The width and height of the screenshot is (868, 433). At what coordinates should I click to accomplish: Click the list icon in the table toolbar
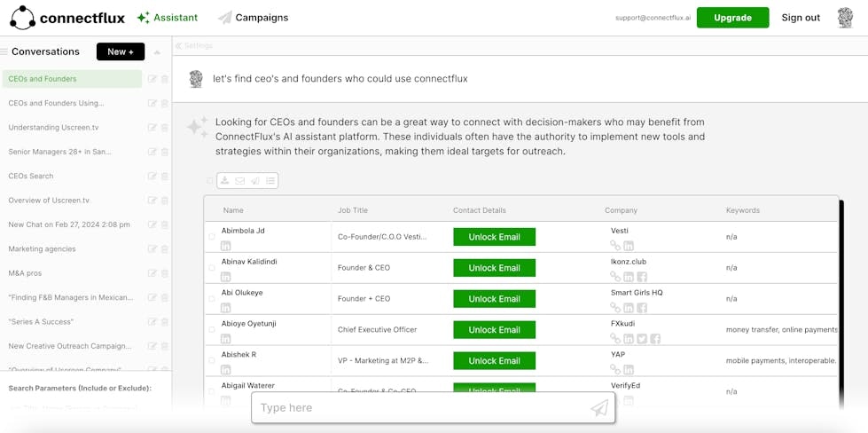pyautogui.click(x=270, y=181)
